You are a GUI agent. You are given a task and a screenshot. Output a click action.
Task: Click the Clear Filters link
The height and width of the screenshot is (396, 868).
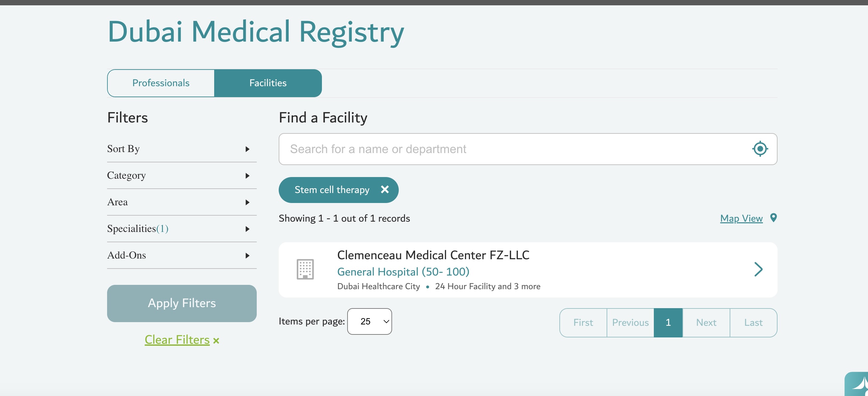pyautogui.click(x=177, y=340)
